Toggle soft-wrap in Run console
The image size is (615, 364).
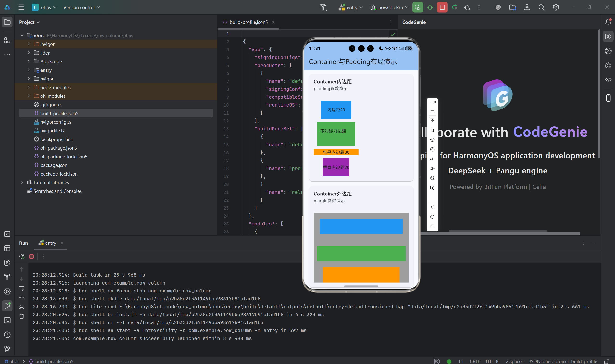[x=22, y=288]
